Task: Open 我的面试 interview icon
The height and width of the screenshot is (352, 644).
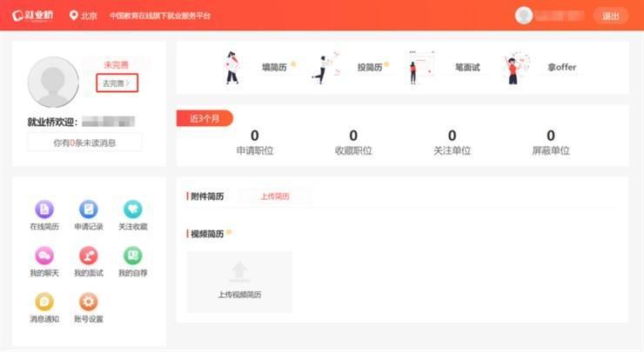Action: tap(88, 256)
